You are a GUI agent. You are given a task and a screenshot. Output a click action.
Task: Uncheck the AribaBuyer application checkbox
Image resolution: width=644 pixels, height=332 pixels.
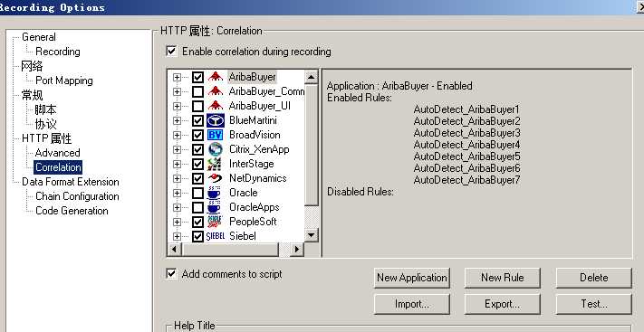coord(198,77)
